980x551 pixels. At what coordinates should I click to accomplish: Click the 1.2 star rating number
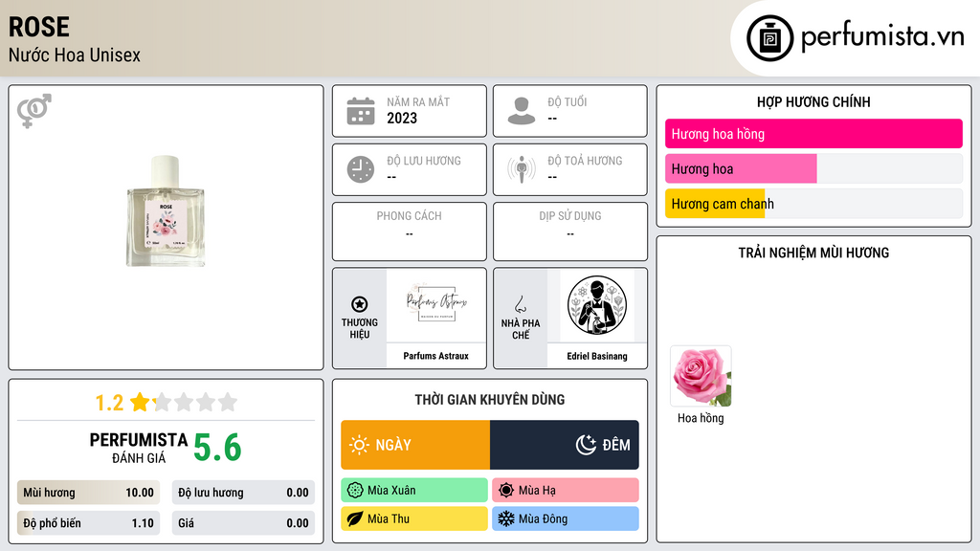pos(109,403)
